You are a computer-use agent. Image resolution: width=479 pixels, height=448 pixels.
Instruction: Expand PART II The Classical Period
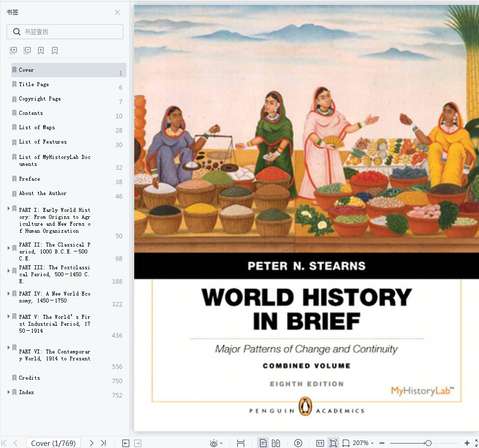click(x=8, y=248)
